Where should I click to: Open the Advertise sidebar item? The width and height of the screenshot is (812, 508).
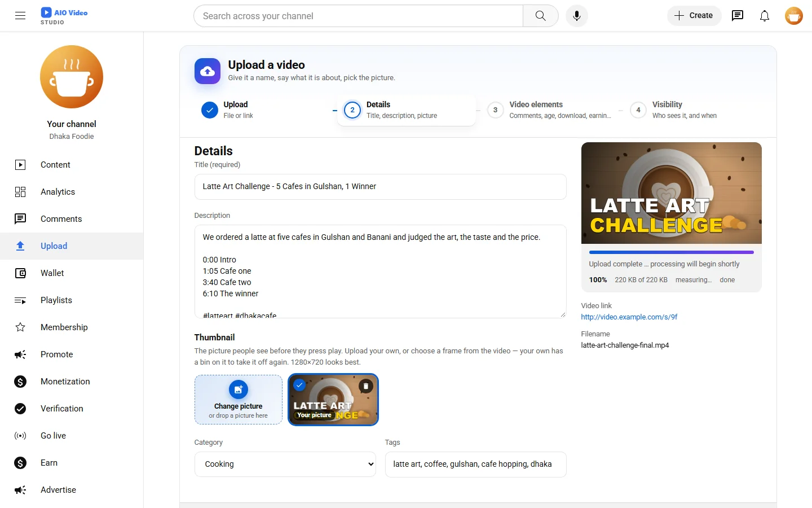(x=72, y=490)
